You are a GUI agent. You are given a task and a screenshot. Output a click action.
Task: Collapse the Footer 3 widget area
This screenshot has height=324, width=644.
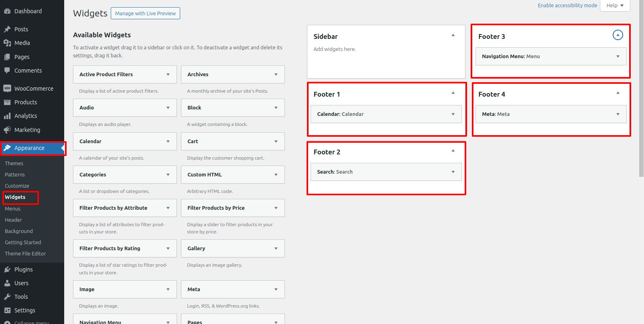[618, 35]
